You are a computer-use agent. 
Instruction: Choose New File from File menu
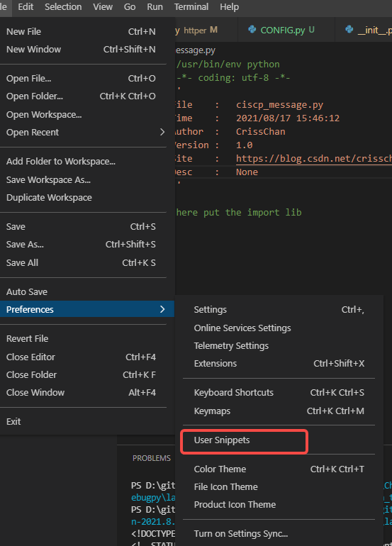tap(83, 32)
